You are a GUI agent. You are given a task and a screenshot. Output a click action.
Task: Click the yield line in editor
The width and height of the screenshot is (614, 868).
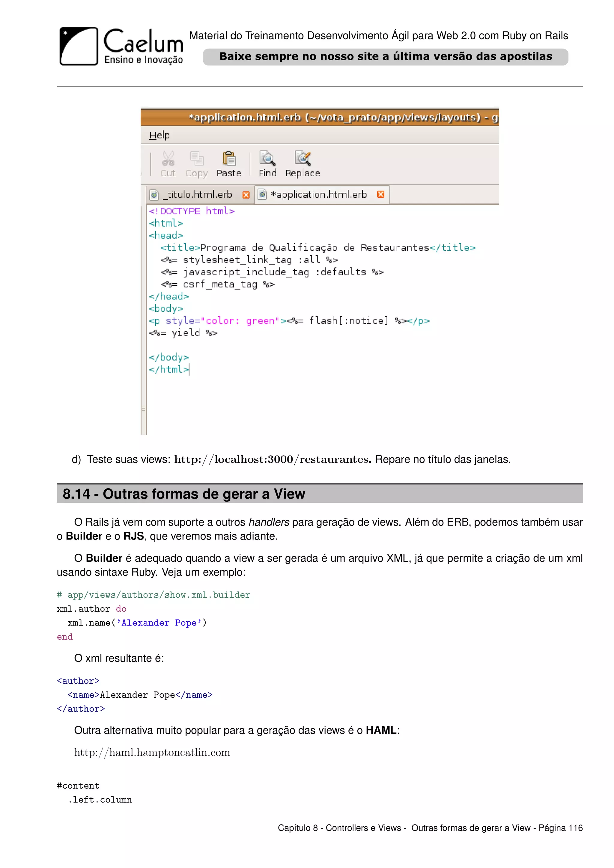(183, 333)
